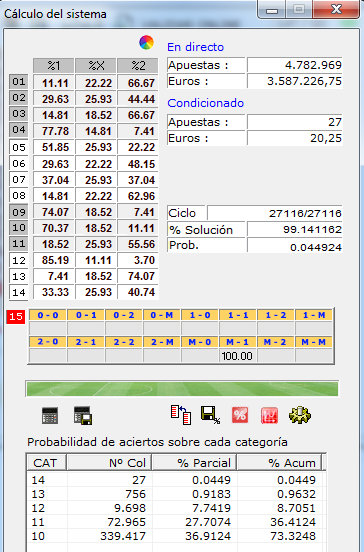
Task: Close the Cálculo del sistema window
Action: (x=336, y=9)
